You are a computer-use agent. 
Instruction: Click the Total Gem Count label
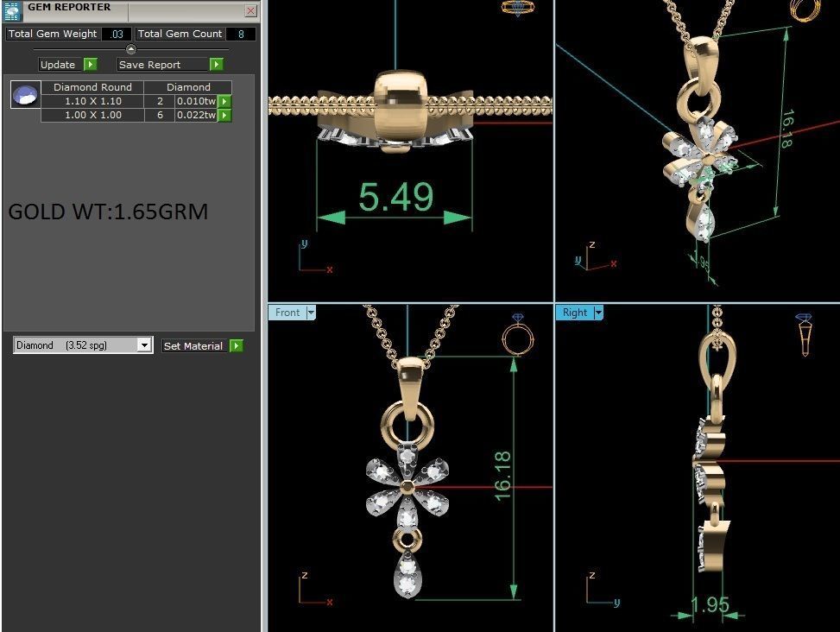pyautogui.click(x=180, y=34)
